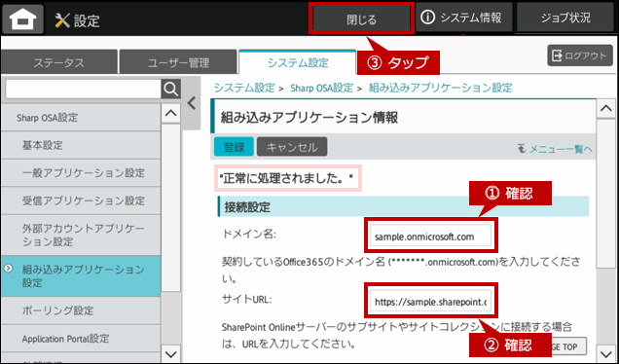Viewport: 619px width, 364px height.
Task: Click main panel scroll up arrow
Action: (x=606, y=109)
